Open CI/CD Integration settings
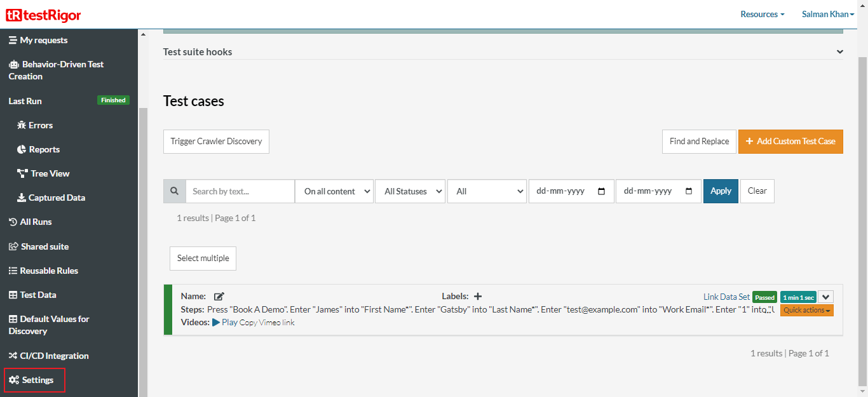 (x=54, y=356)
